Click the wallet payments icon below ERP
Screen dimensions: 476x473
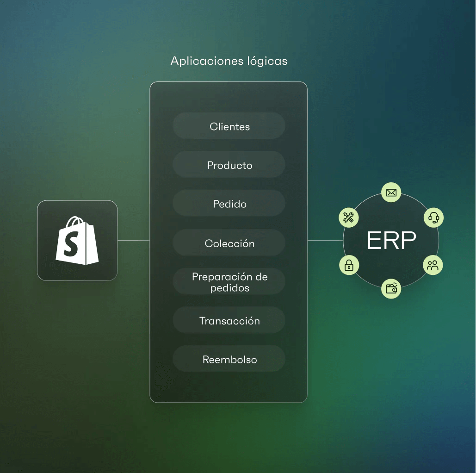(391, 288)
